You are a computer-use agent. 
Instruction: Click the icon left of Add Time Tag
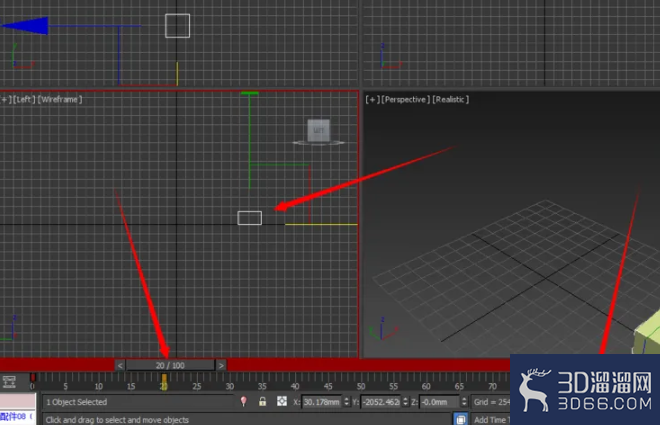[461, 419]
